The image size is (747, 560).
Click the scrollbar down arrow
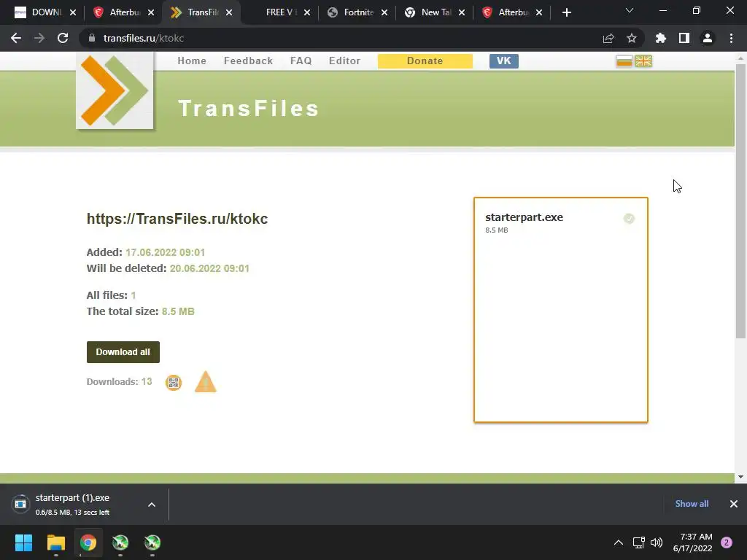click(740, 477)
